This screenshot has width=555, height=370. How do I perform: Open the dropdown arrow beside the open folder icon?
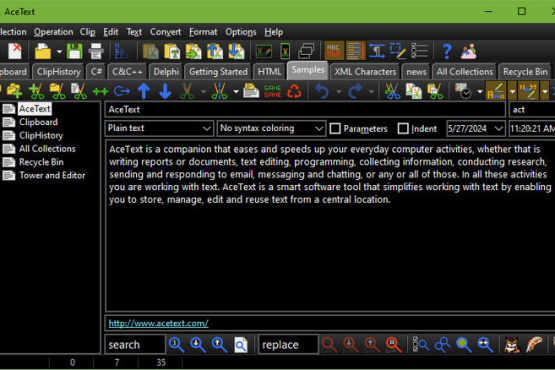click(59, 52)
